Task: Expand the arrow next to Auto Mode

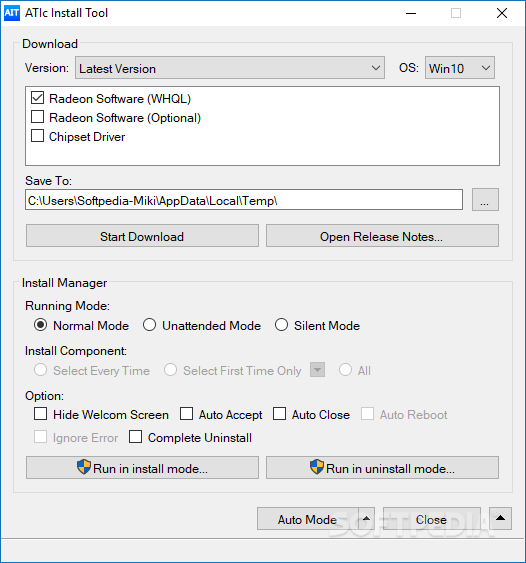Action: [x=366, y=519]
